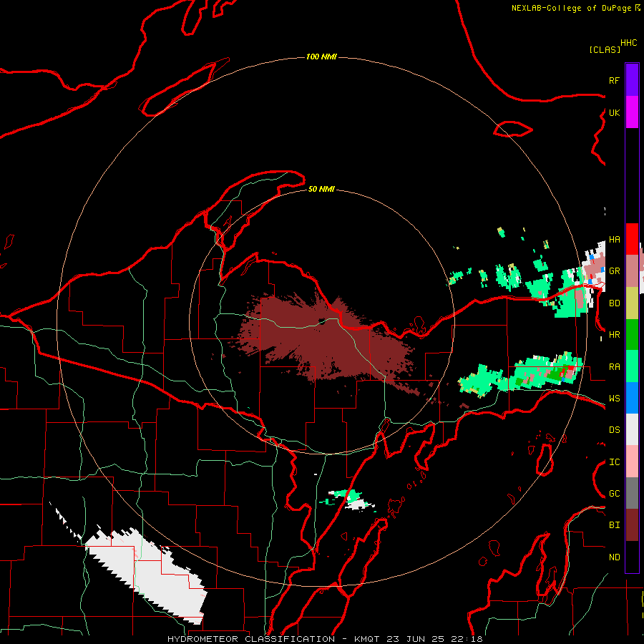Click the small green and white echo south of the 50 NMI ring
Screen dimensions: 644x644
pyautogui.click(x=349, y=499)
